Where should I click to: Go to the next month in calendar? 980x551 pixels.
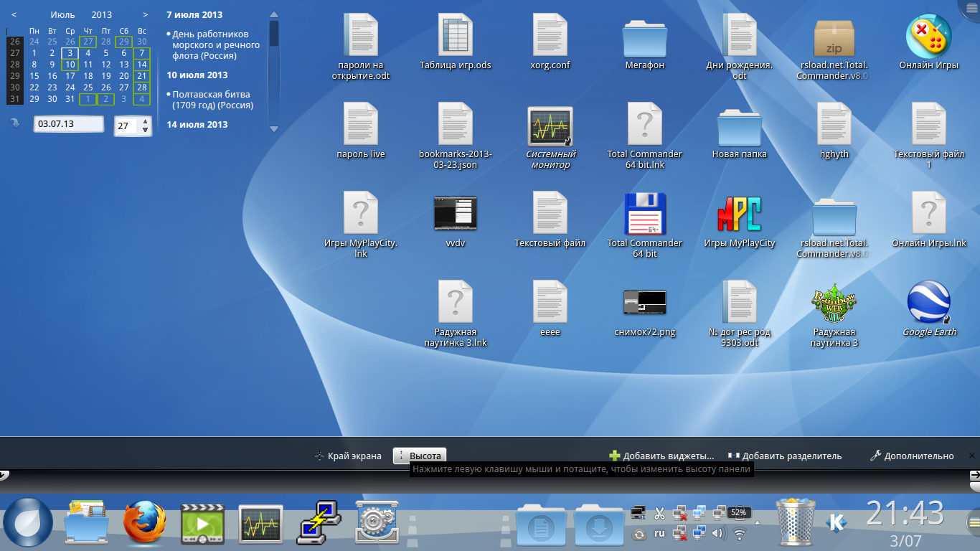pos(146,14)
